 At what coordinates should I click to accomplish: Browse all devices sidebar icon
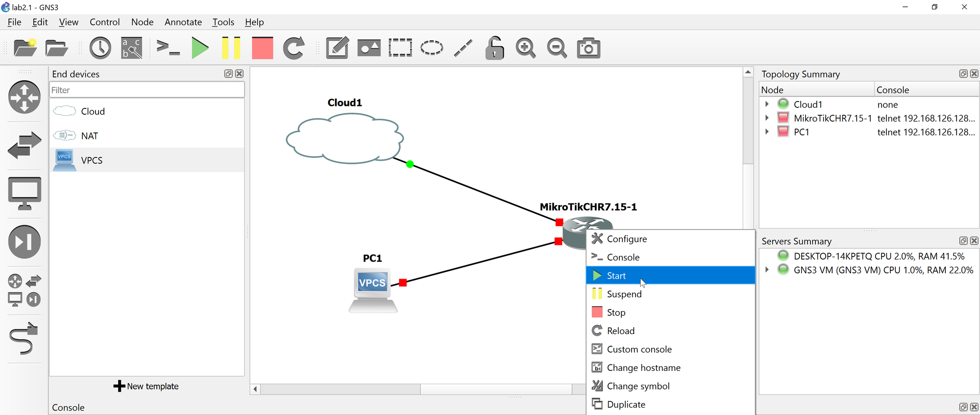[x=24, y=290]
